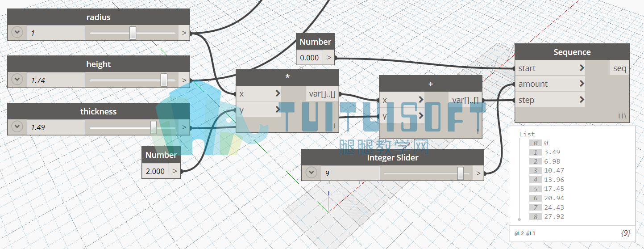Expand the Integer Slider settings chevron
This screenshot has width=644, height=249.
[311, 173]
